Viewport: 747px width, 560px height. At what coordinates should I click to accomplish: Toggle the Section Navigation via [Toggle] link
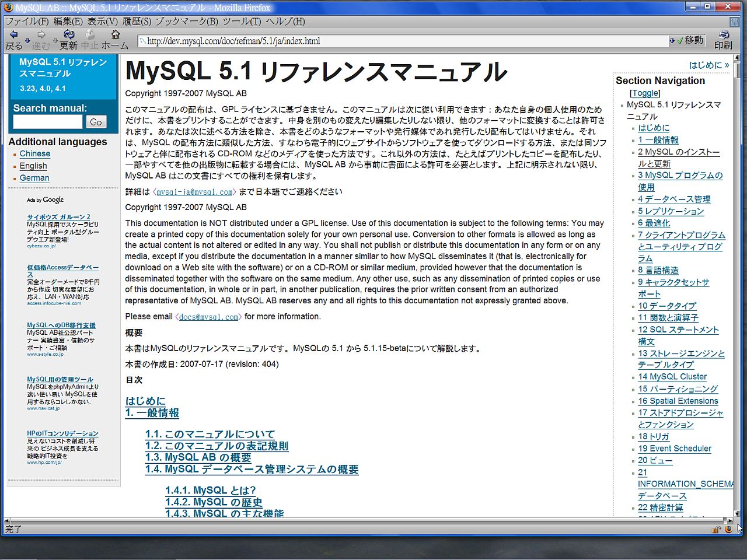645,93
